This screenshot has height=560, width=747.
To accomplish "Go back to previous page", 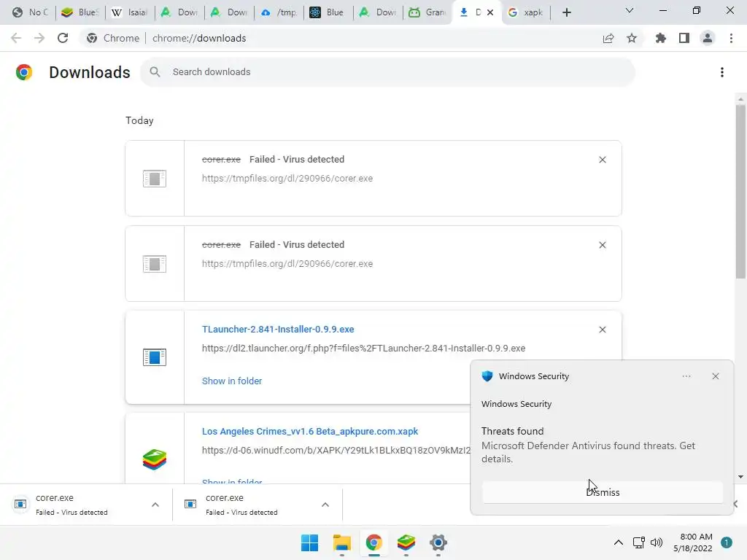I will 16,38.
